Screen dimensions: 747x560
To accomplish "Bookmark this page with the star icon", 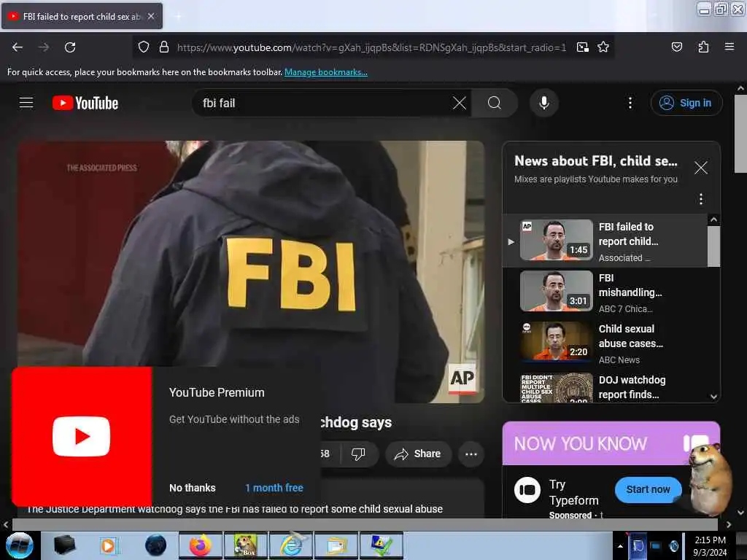I will (603, 47).
